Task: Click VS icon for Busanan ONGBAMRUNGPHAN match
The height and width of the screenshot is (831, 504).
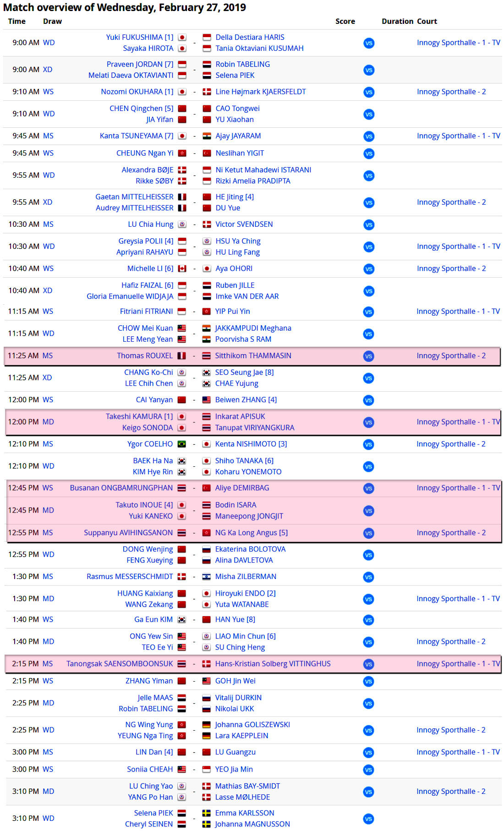Action: pyautogui.click(x=368, y=488)
